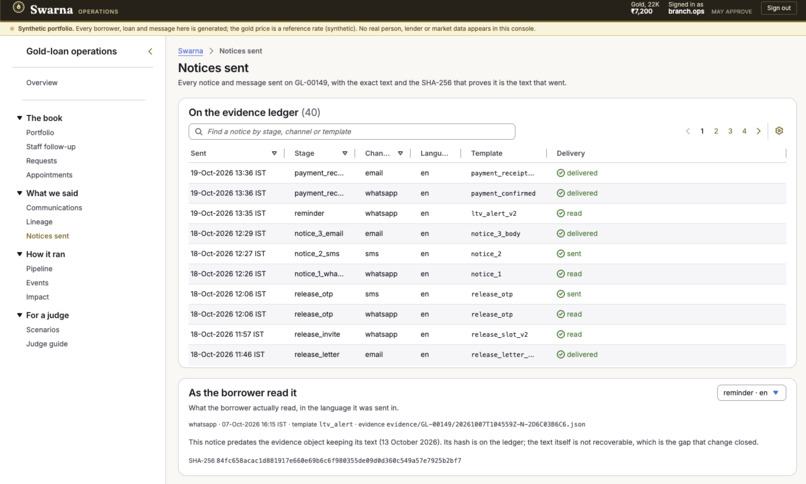Click the Sign out button

coord(779,8)
